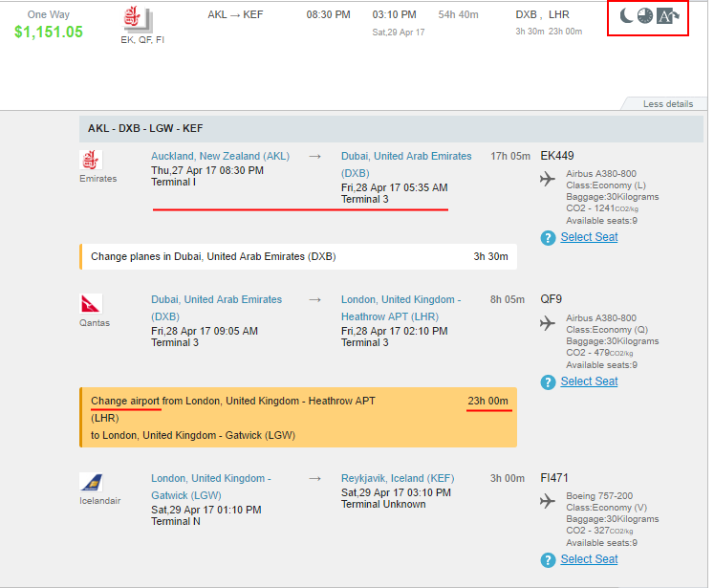Open Select Seat for Emirates EK449
This screenshot has height=588, width=714.
click(589, 237)
